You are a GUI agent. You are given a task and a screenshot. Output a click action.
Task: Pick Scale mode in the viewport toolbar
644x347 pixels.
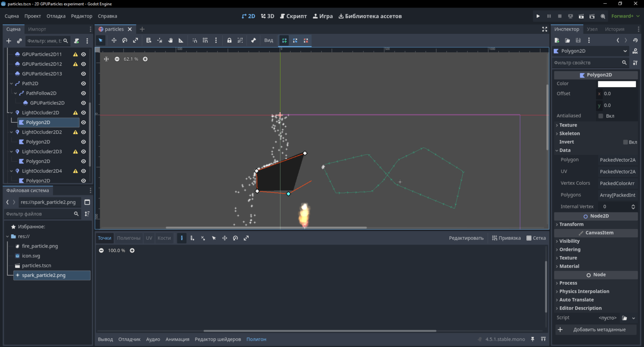pos(135,41)
